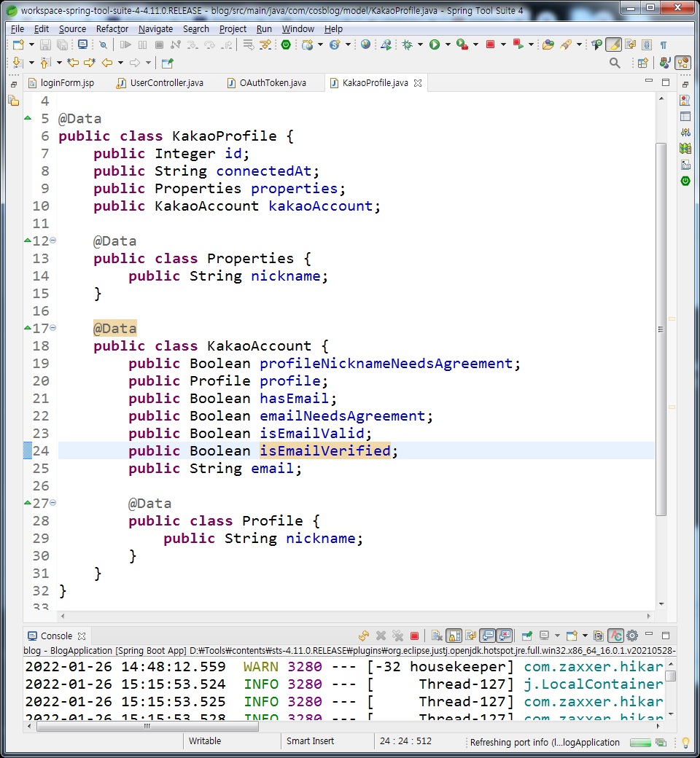Open the Window menu
Image resolution: width=700 pixels, height=758 pixels.
pos(298,29)
